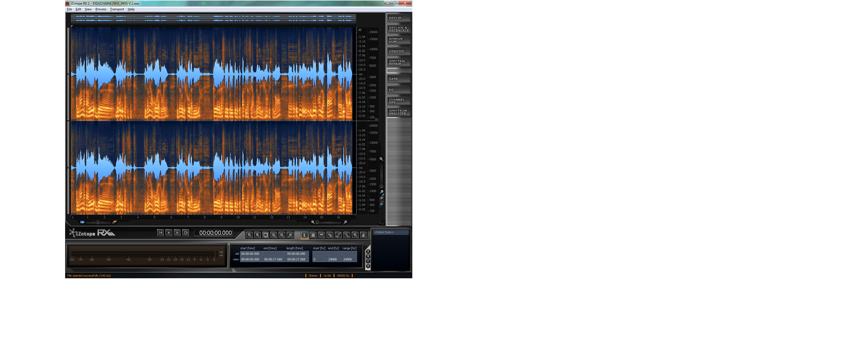Click the waveform/spectrogram balance slider

pyautogui.click(x=98, y=222)
